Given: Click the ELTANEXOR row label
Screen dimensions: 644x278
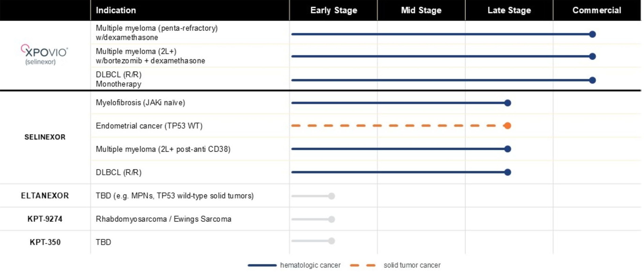Looking at the screenshot, I should click(45, 196).
